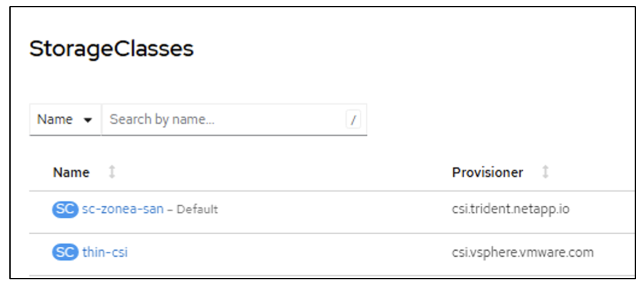
Task: Click the Default label beside sc-zonea-san
Action: coord(197,210)
